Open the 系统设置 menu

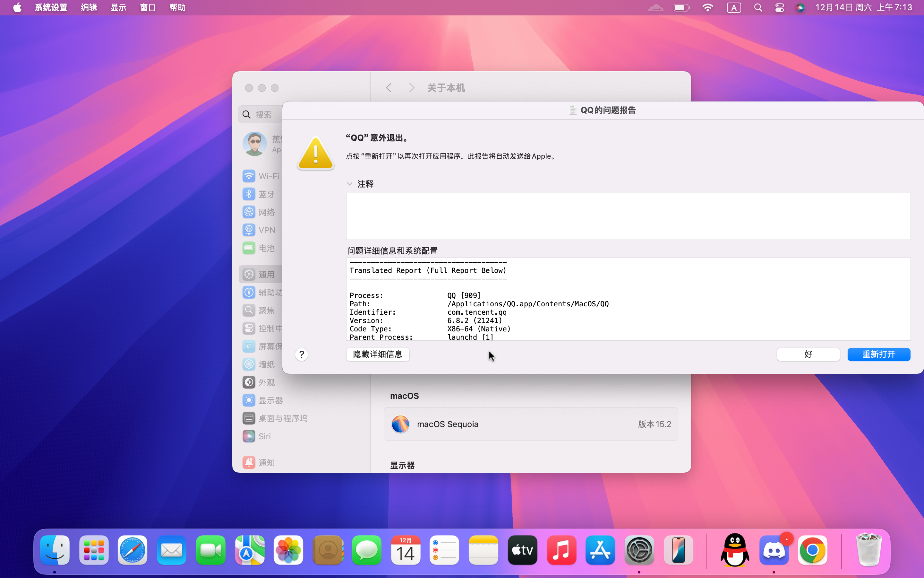click(x=51, y=8)
